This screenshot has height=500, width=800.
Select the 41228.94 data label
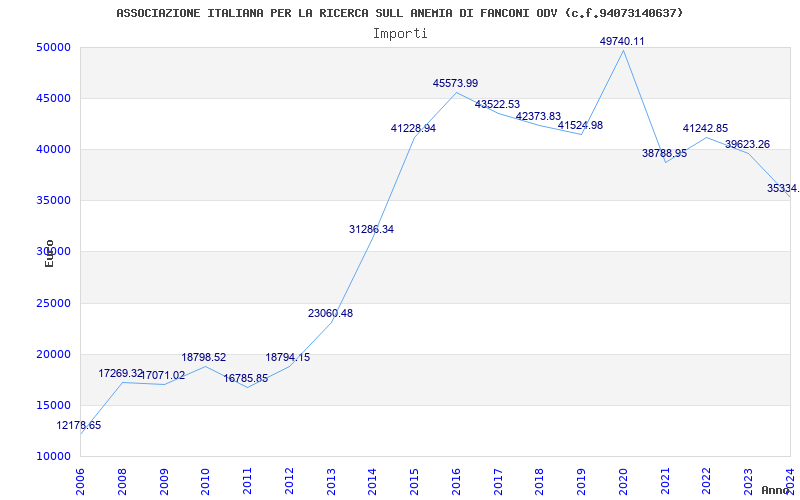click(x=413, y=129)
